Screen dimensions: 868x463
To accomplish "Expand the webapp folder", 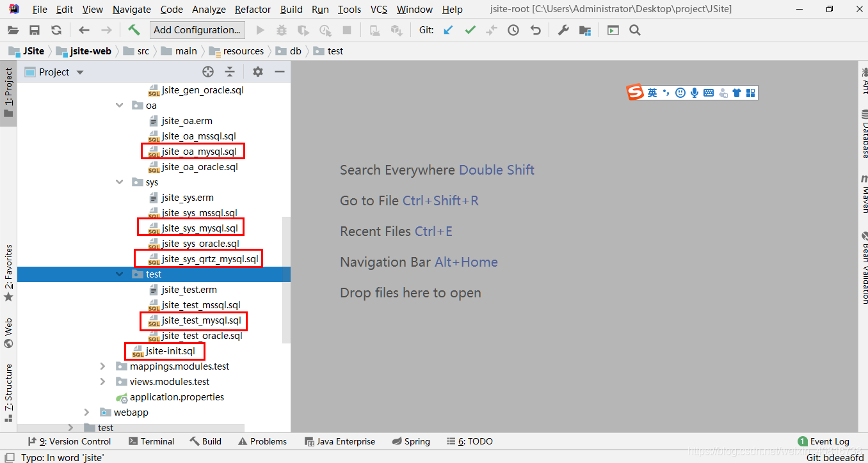I will (x=87, y=412).
